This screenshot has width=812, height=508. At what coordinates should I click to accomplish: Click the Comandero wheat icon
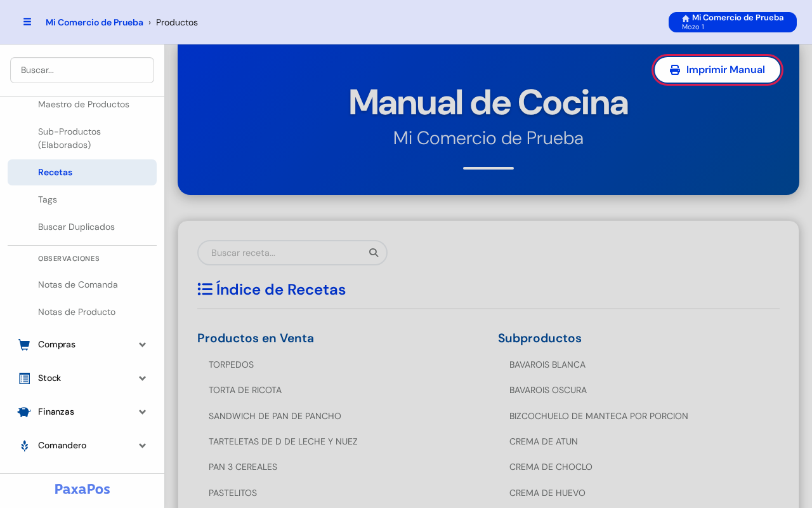click(24, 446)
